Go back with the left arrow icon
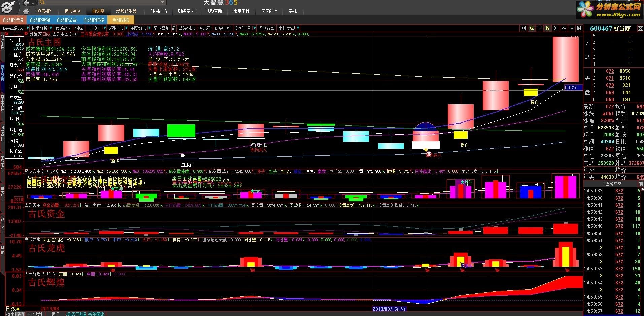Image resolution: width=644 pixels, height=316 pixels. pyautogui.click(x=26, y=3)
